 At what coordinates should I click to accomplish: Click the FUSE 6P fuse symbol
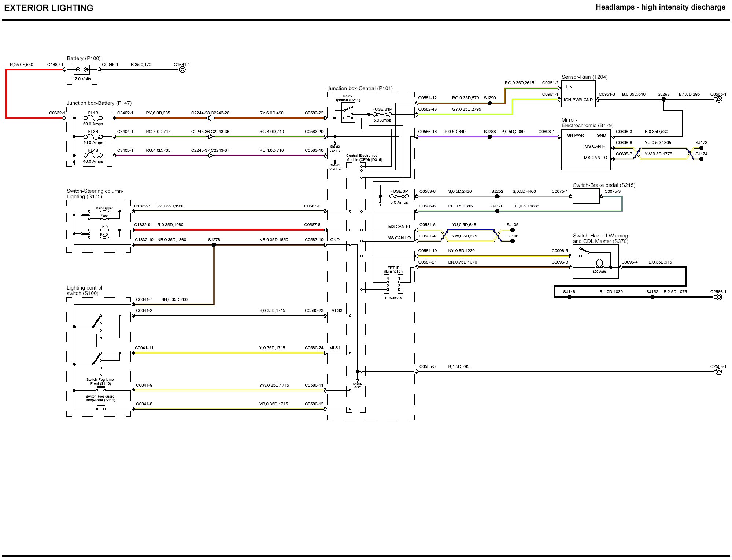tap(399, 196)
